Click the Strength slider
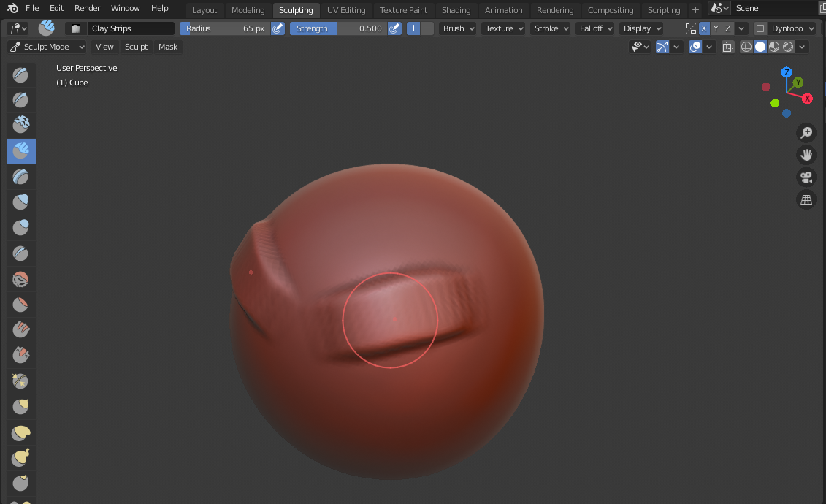826x504 pixels. (x=338, y=28)
